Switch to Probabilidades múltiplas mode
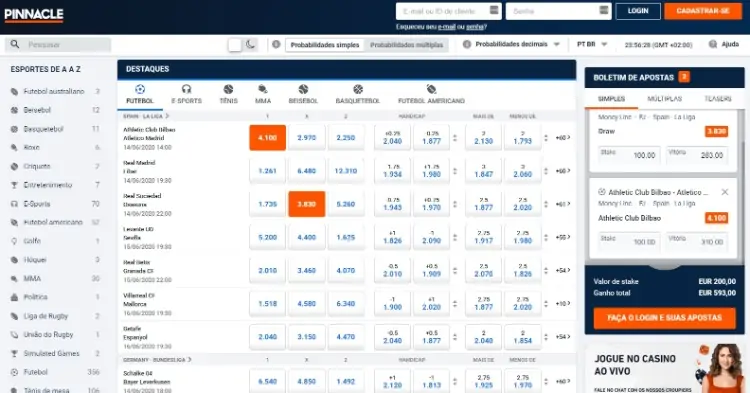This screenshot has height=393, width=750. coord(406,45)
